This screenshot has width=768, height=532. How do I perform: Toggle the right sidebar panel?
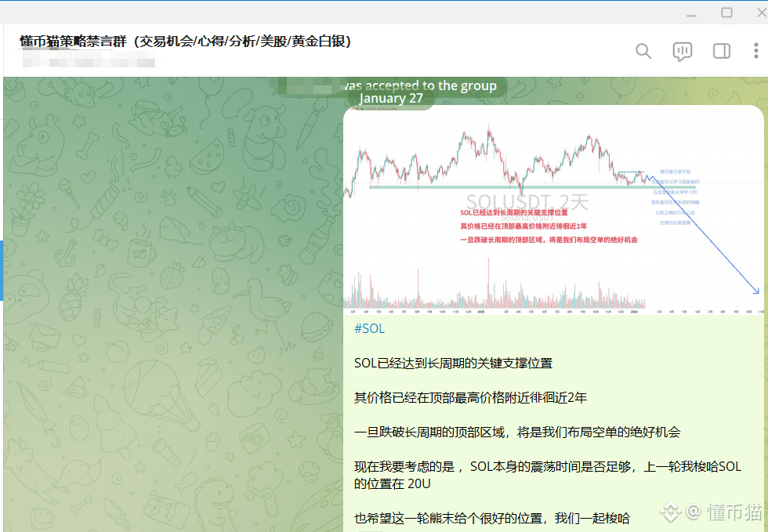point(722,51)
